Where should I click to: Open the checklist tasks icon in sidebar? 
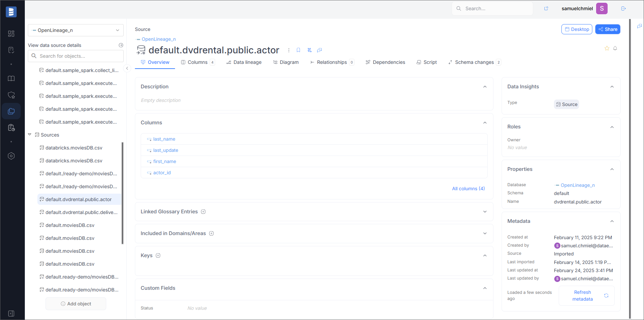pos(11,50)
